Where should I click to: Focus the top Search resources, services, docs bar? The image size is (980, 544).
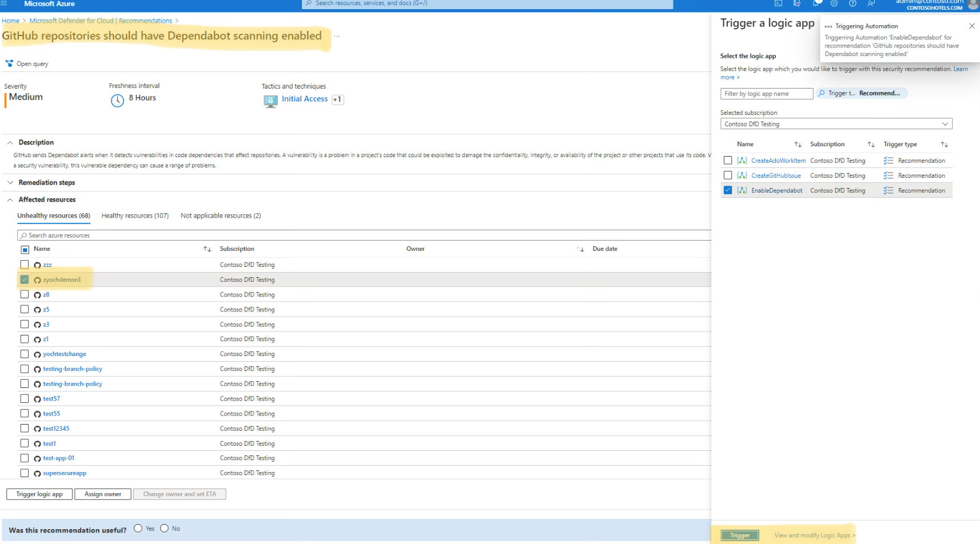pos(487,4)
